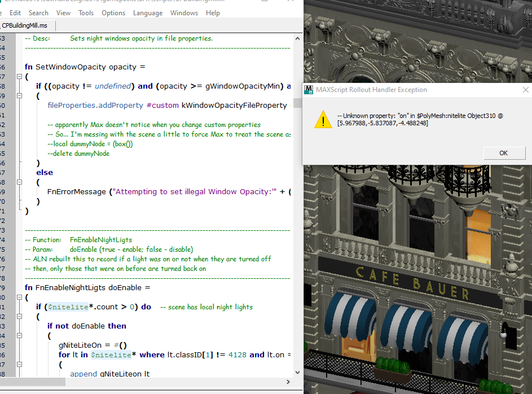Viewport: 532px width, 394px height.
Task: Click the vertical scrollbar thumb in editor
Action: tap(297, 103)
